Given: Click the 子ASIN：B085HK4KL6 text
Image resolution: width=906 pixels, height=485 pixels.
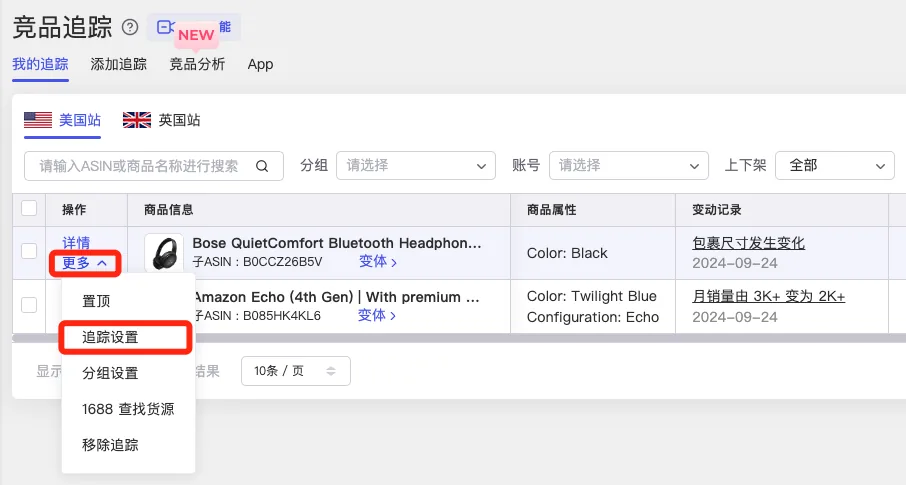Looking at the screenshot, I should tap(257, 316).
